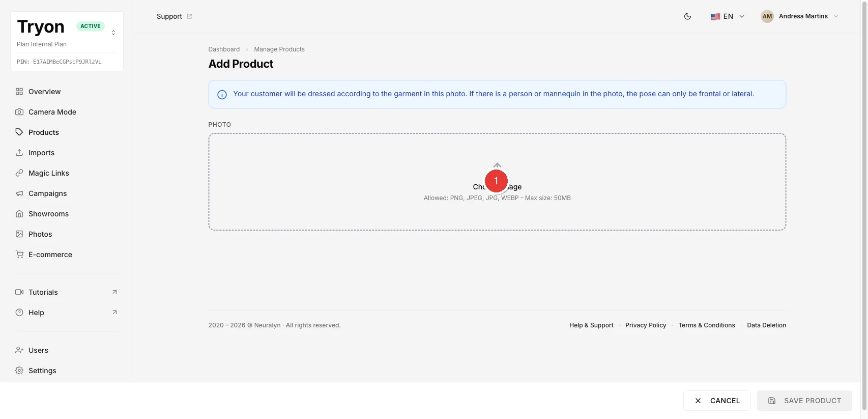868x419 pixels.
Task: Toggle dark mode with moon icon
Action: click(x=687, y=16)
